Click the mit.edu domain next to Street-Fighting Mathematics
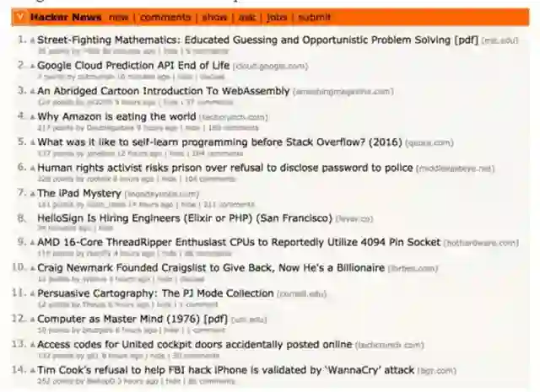The width and height of the screenshot is (540, 392). 499,41
